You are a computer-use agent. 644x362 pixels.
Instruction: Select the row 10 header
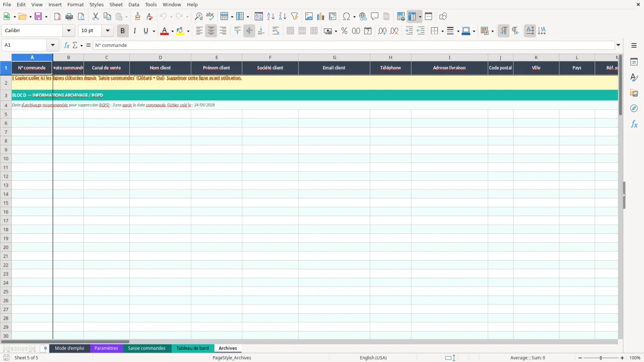tap(6, 158)
